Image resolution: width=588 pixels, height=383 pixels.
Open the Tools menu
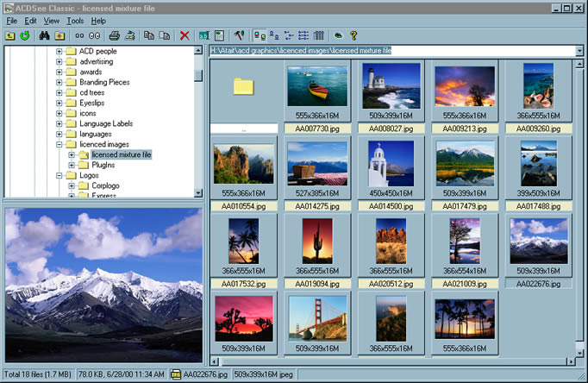tap(75, 20)
